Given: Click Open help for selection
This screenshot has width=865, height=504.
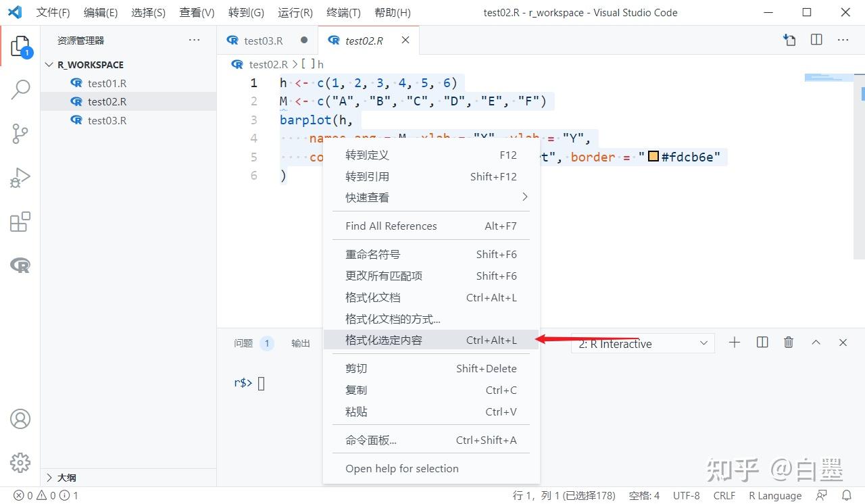Looking at the screenshot, I should (403, 468).
